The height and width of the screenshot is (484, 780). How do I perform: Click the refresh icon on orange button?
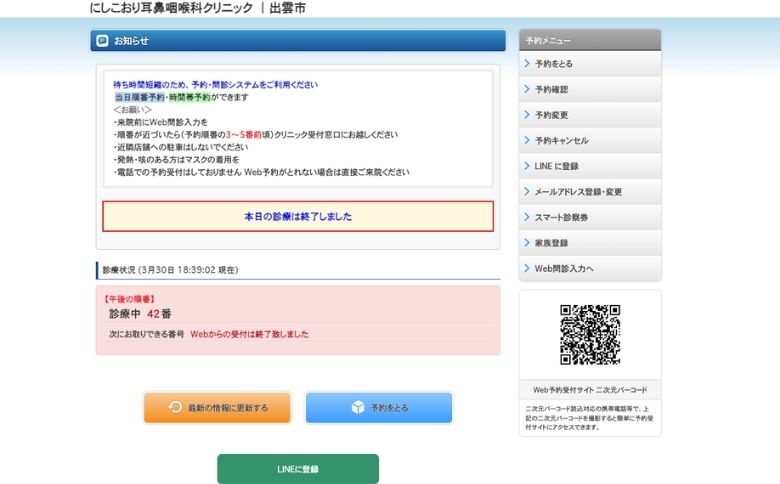175,407
